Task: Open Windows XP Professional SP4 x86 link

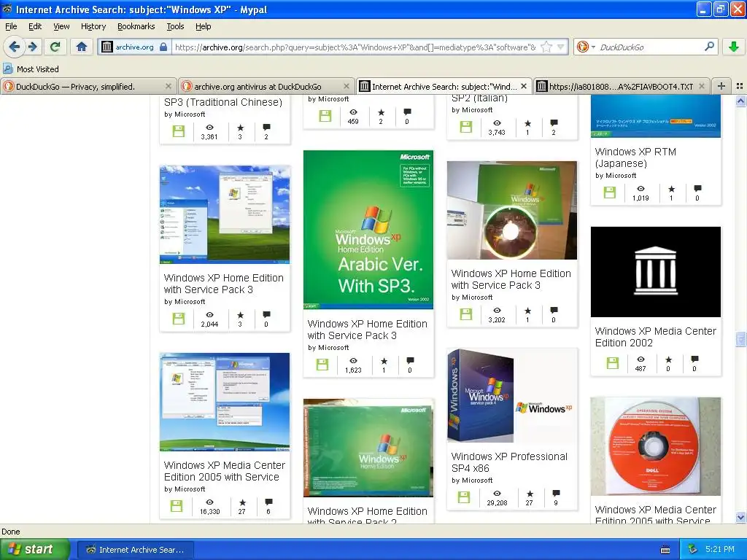Action: point(509,462)
